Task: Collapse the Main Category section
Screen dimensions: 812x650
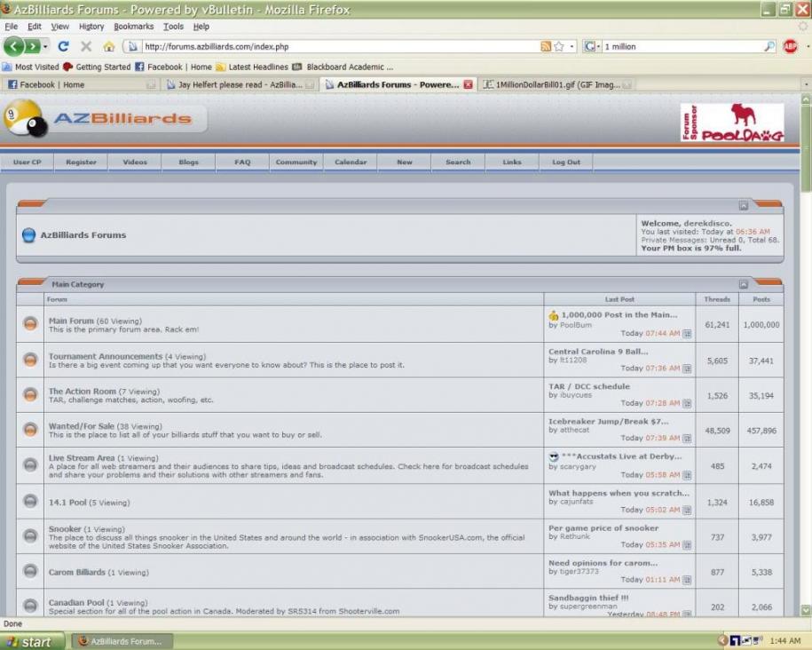Action: (x=744, y=284)
